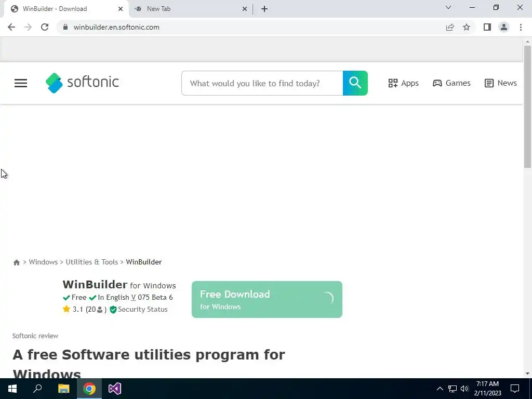Show hidden system tray icons
The width and height of the screenshot is (532, 399).
440,389
